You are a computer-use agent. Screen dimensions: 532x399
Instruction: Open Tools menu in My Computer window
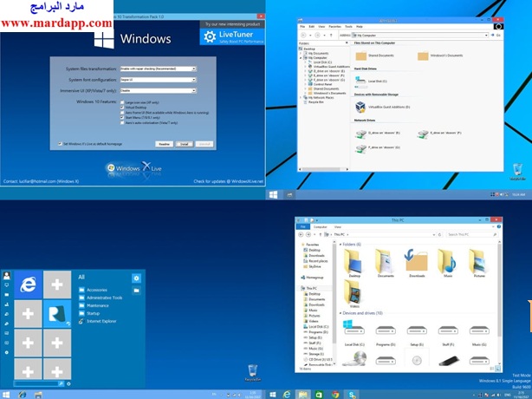pyautogui.click(x=348, y=27)
